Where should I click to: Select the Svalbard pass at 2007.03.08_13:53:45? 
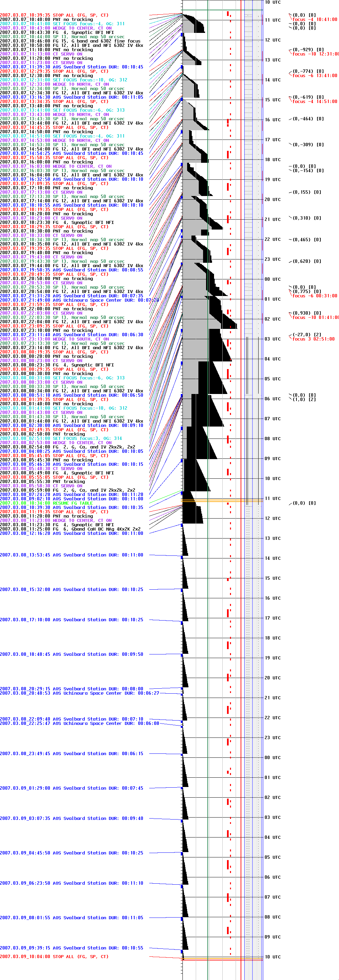tap(71, 555)
